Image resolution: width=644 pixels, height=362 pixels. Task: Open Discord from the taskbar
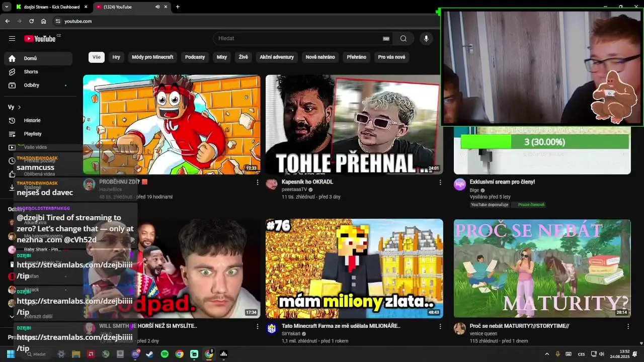[135, 354]
